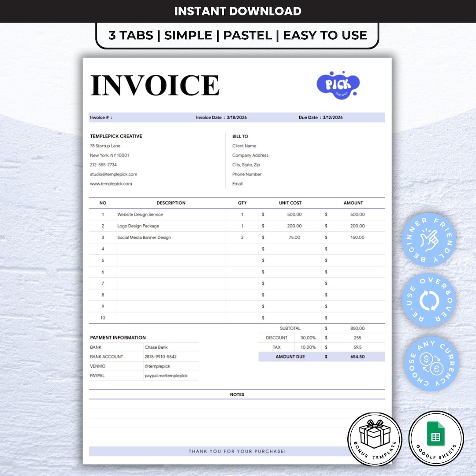Click Invoice Date value 3/18/2026
Viewport: 476px width, 476px height.
click(x=237, y=118)
